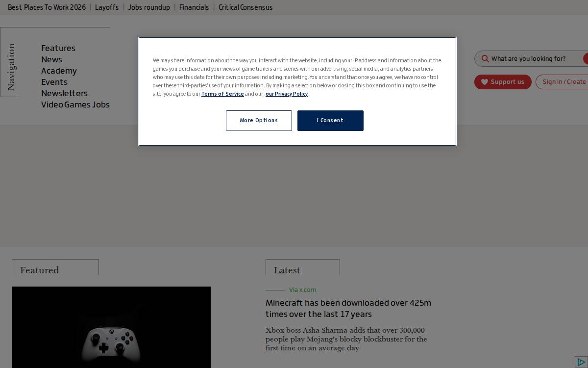This screenshot has width=588, height=368.
Task: Click the vertical Navigation label
Action: [x=11, y=67]
